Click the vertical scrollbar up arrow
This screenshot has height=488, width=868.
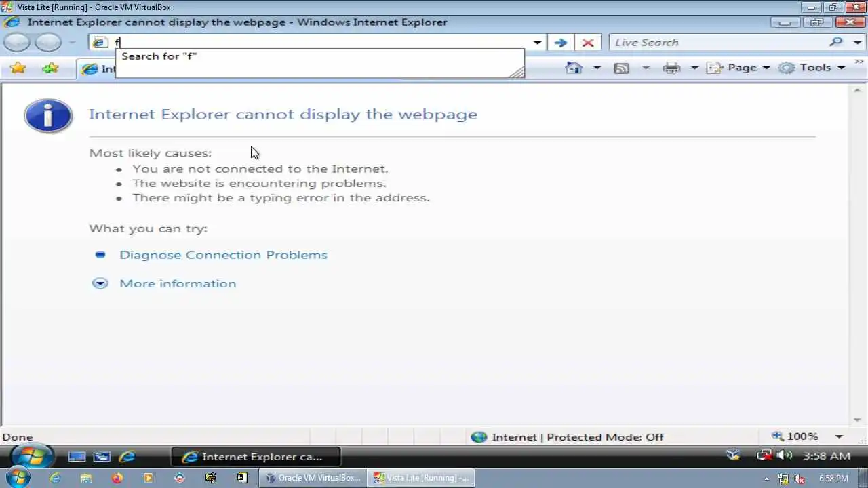857,90
